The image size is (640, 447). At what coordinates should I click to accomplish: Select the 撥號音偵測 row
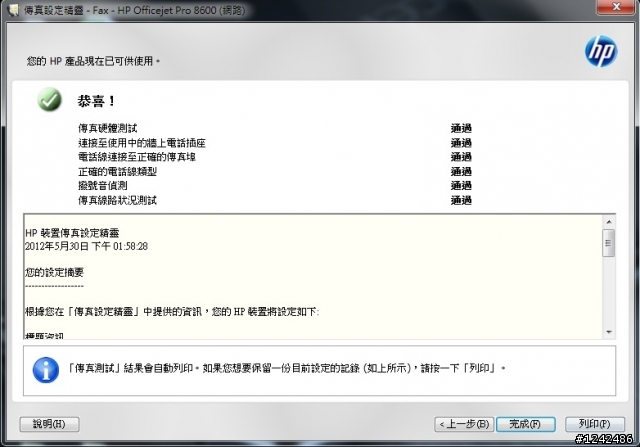(102, 186)
